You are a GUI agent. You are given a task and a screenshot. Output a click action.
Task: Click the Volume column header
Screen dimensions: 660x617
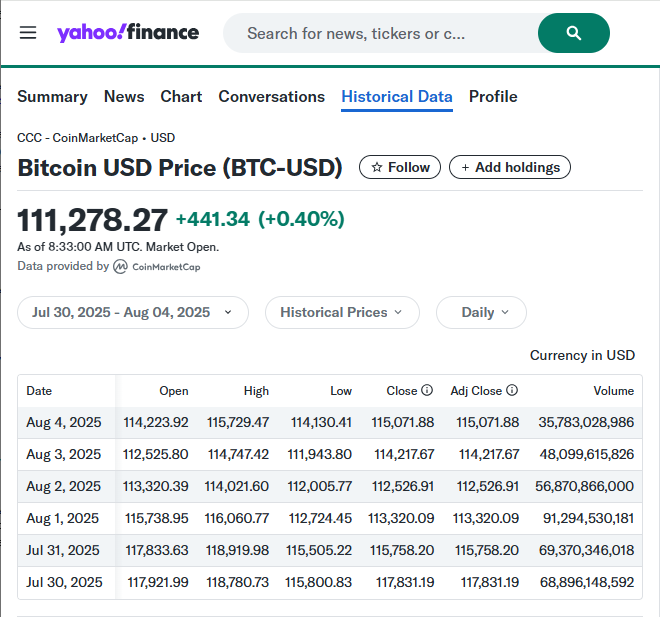pyautogui.click(x=614, y=391)
